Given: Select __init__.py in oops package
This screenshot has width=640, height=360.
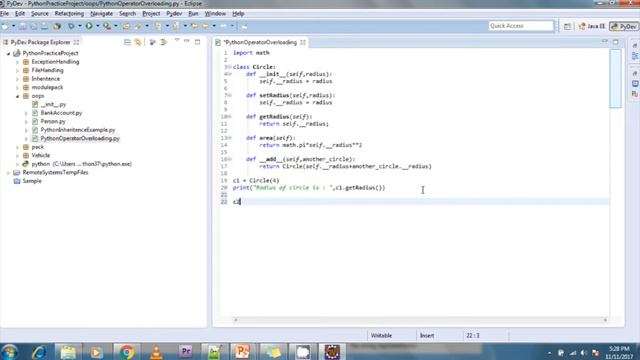Looking at the screenshot, I should pos(53,104).
